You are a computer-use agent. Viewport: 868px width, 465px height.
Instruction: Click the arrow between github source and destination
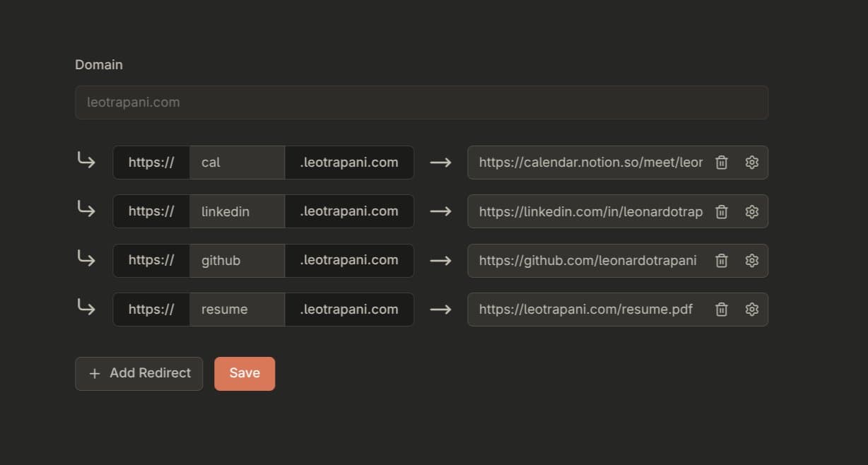coord(440,260)
